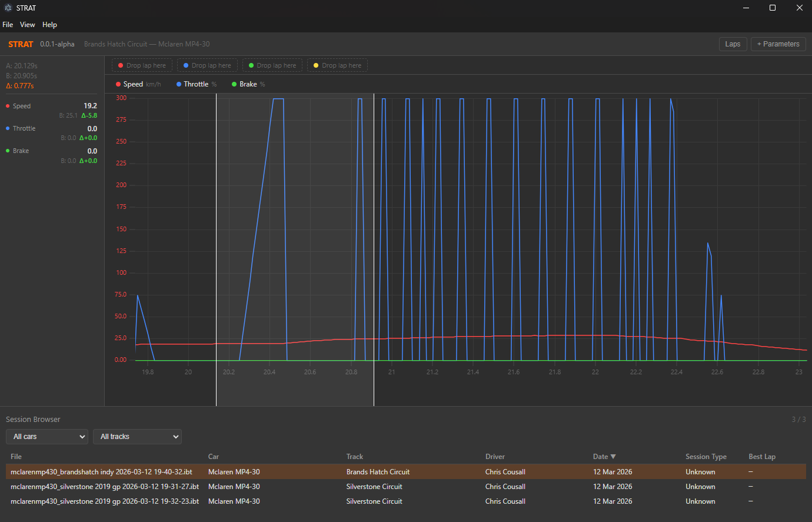Image resolution: width=812 pixels, height=522 pixels.
Task: Open the File menu
Action: pyautogui.click(x=8, y=25)
